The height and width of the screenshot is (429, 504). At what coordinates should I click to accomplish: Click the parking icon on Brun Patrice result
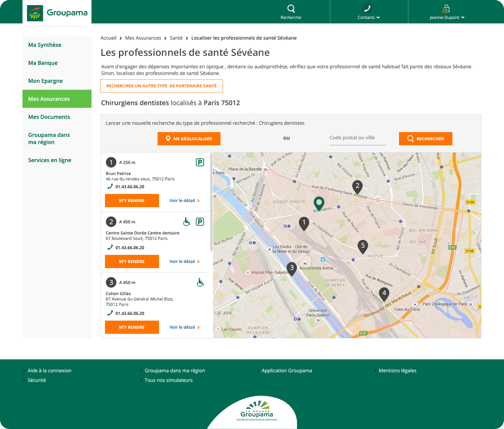click(200, 162)
